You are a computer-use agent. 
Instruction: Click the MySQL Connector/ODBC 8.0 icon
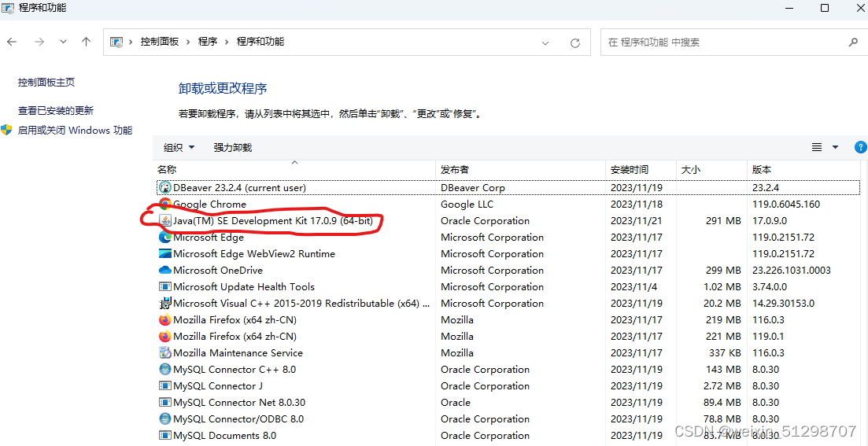click(165, 419)
